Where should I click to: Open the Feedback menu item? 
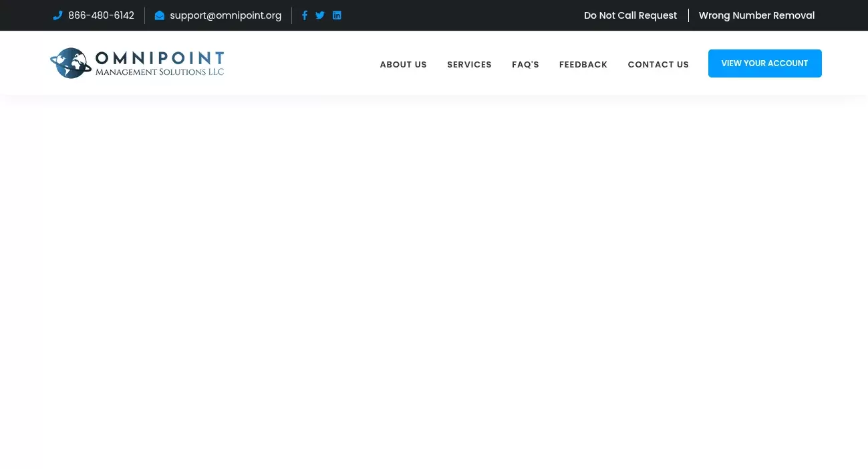pyautogui.click(x=583, y=64)
